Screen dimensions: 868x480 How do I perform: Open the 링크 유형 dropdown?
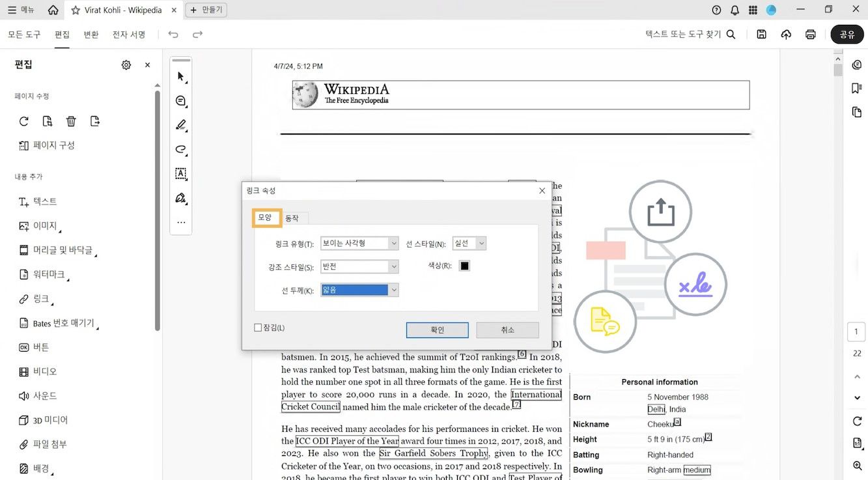coord(359,244)
